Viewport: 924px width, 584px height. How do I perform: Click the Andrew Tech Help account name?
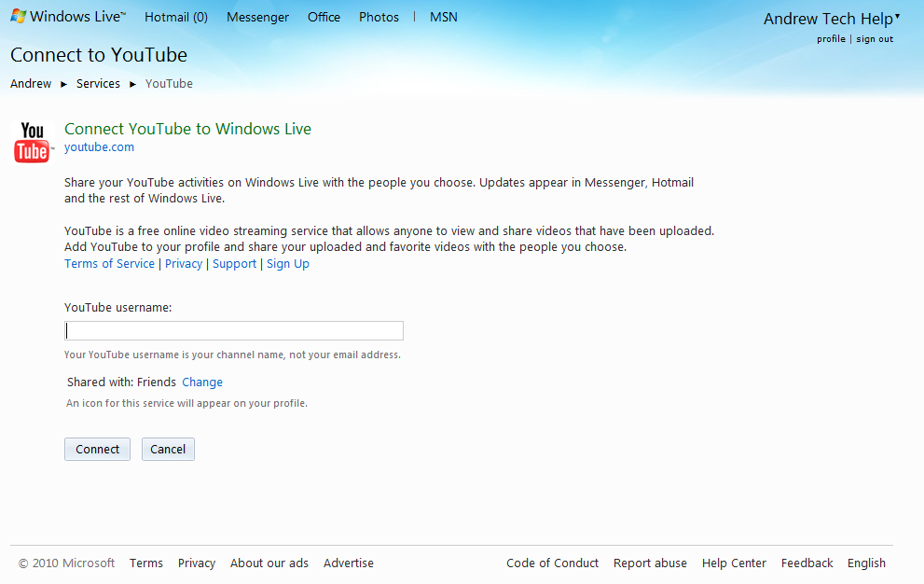pyautogui.click(x=828, y=19)
